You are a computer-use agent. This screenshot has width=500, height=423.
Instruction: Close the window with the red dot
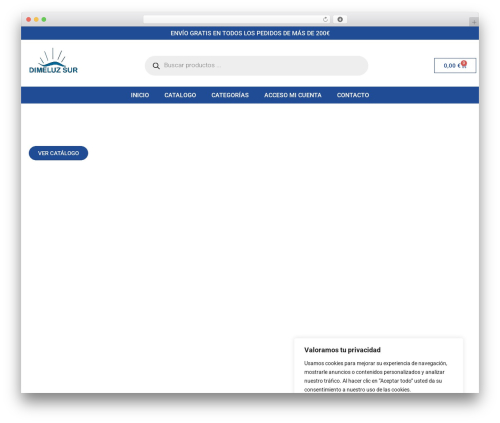29,20
